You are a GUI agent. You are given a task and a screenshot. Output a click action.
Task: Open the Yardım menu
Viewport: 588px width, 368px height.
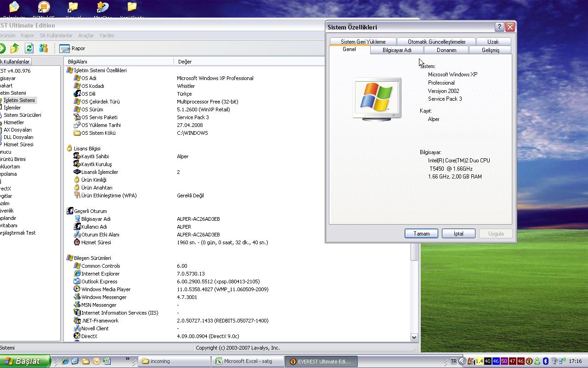[107, 35]
